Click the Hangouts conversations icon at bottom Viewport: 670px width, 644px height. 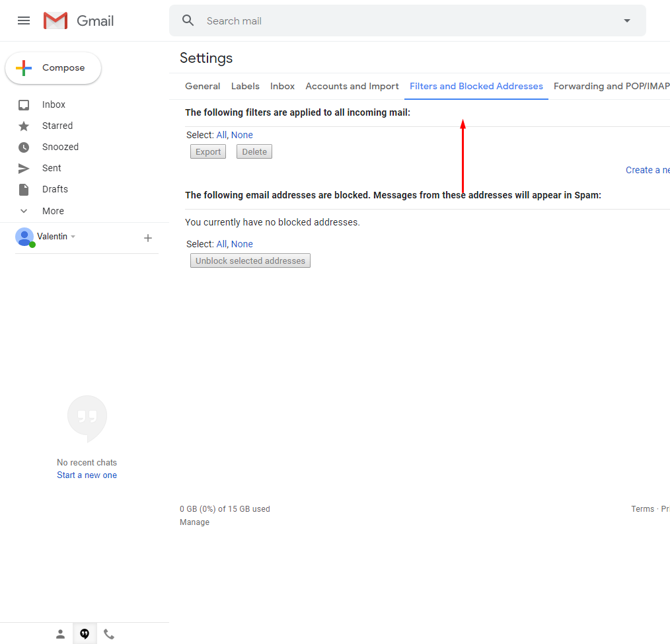pos(85,633)
